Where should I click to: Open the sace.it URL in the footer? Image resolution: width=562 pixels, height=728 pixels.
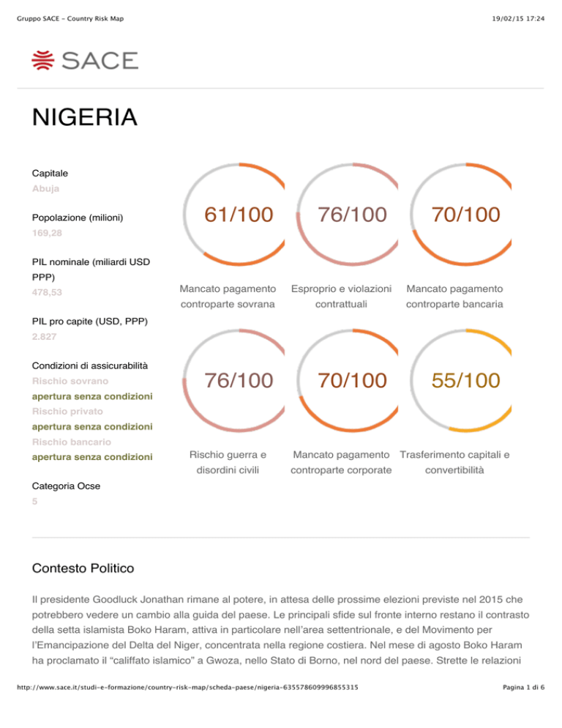187,687
